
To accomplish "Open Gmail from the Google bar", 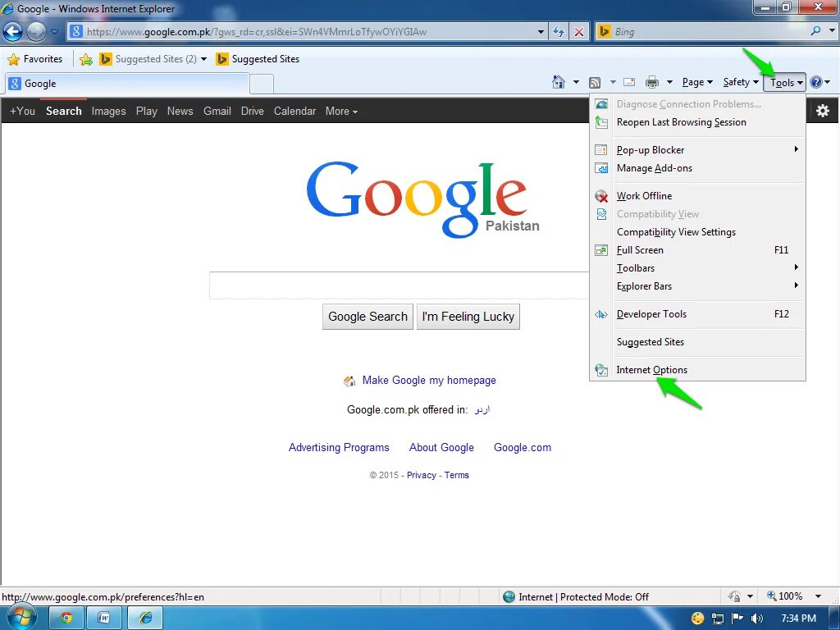I will pos(217,111).
